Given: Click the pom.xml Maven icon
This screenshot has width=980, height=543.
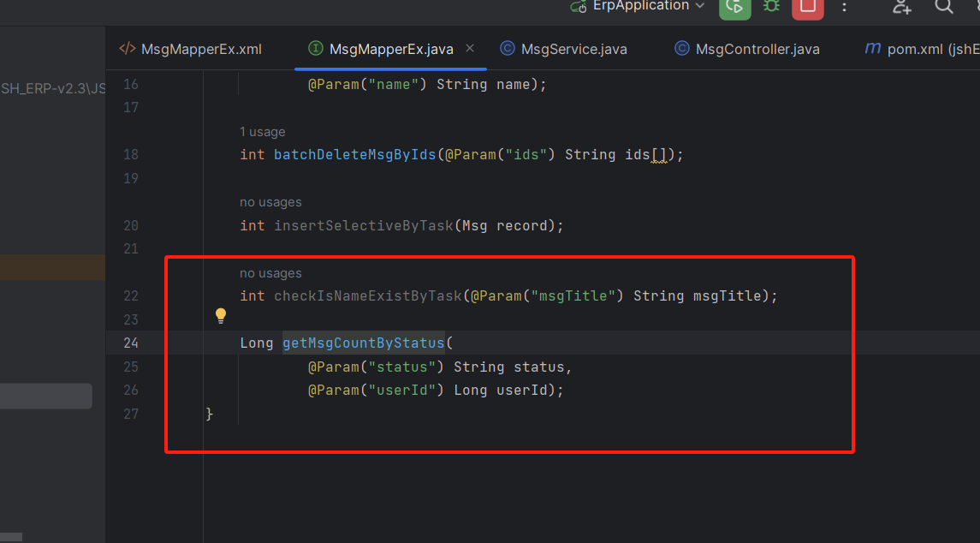Looking at the screenshot, I should click(x=872, y=48).
